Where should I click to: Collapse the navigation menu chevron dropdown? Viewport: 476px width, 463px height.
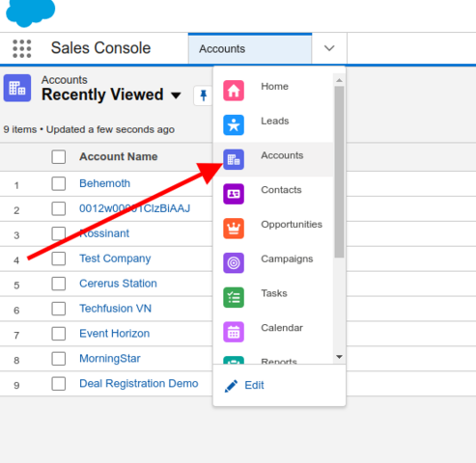(x=329, y=48)
